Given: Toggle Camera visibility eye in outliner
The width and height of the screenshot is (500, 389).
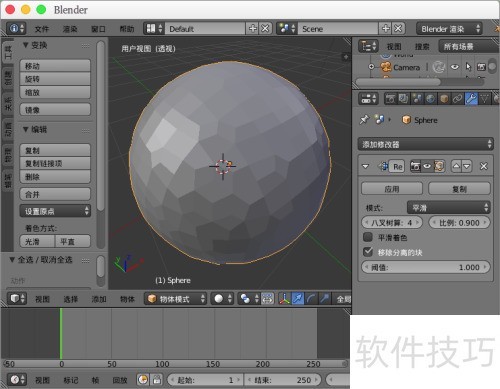Looking at the screenshot, I should 454,67.
